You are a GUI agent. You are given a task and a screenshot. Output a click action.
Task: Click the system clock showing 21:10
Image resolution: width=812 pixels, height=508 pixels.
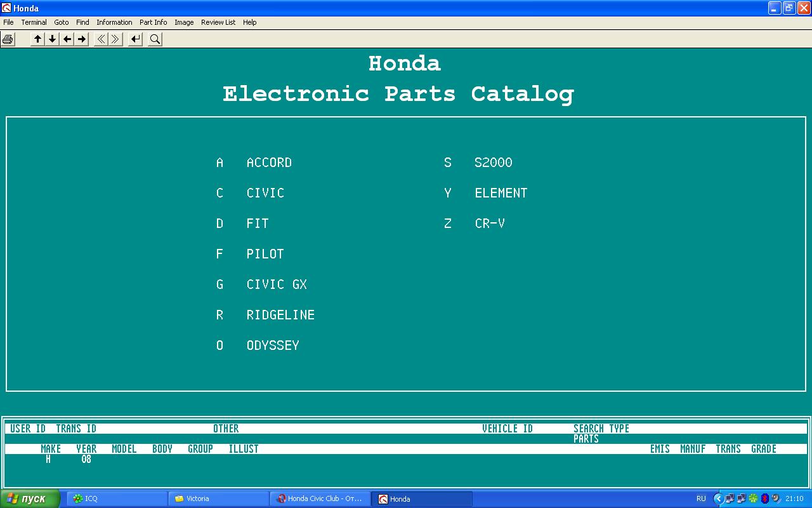pyautogui.click(x=794, y=498)
